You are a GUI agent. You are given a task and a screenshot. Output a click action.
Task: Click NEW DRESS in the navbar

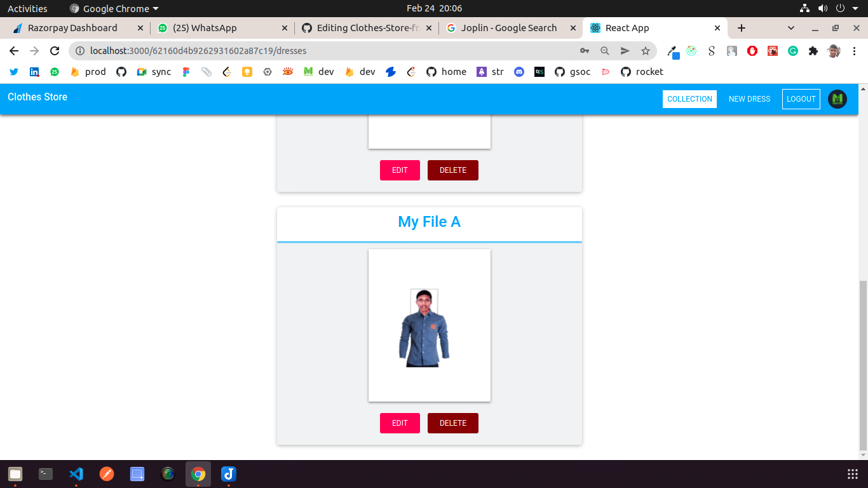pos(750,99)
